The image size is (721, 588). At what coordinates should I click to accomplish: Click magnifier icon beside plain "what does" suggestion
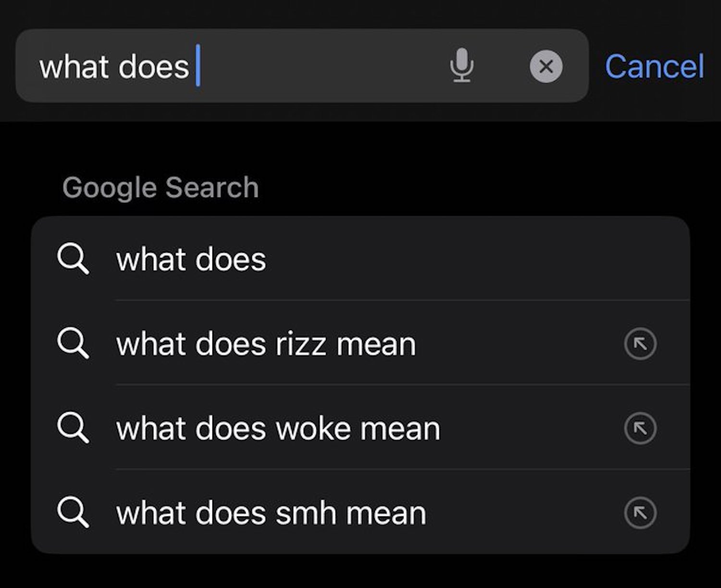73,259
